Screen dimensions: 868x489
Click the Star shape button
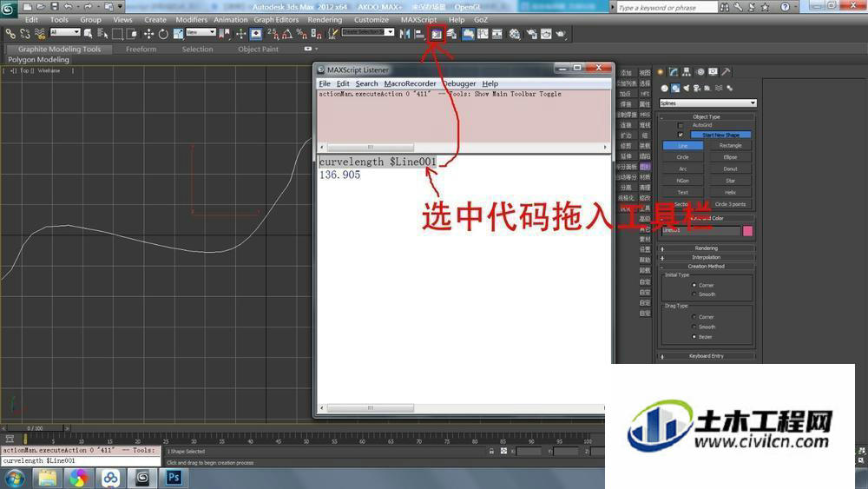tap(731, 181)
